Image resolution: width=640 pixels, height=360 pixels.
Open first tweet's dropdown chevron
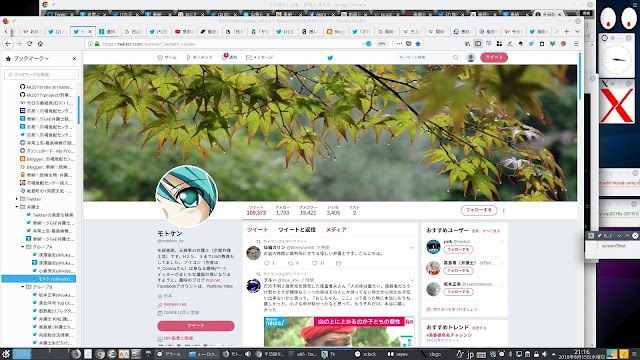[412, 248]
